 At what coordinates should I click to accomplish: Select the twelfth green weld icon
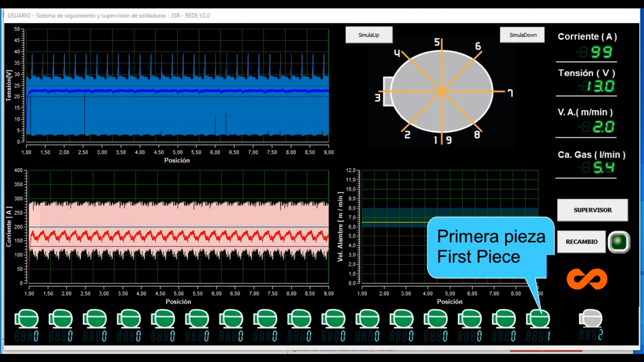click(402, 319)
